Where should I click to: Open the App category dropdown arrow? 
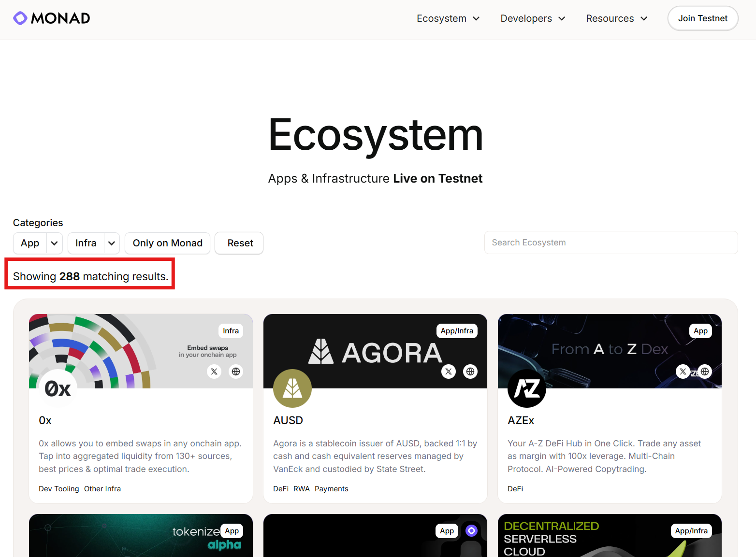pos(55,243)
